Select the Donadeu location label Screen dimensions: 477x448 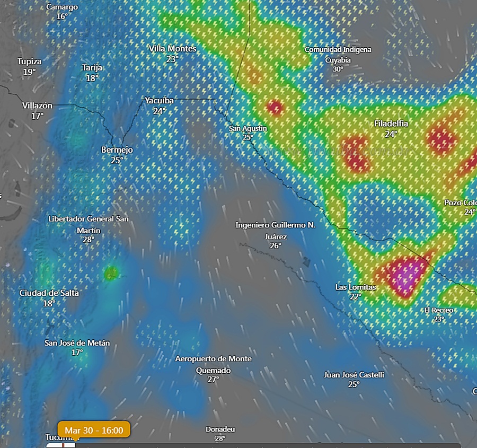click(x=220, y=429)
